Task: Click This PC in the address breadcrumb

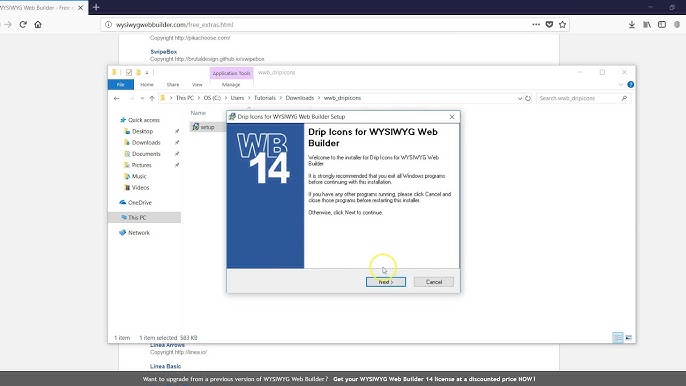Action: click(185, 98)
